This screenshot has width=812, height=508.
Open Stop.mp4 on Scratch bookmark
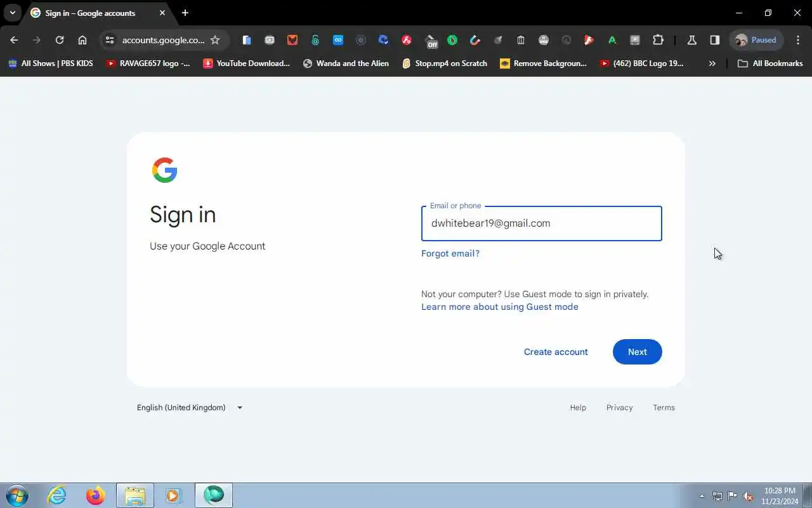click(445, 63)
